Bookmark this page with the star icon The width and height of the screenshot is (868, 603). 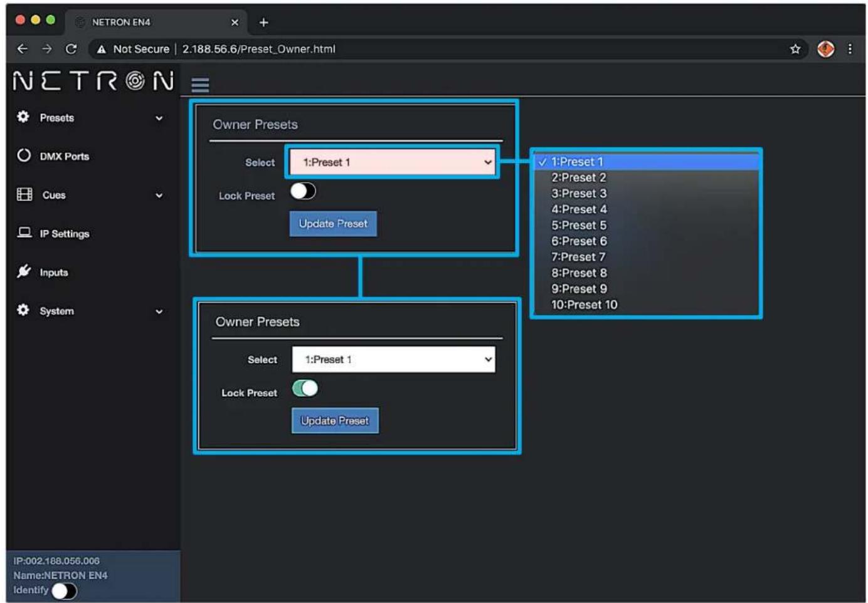(x=795, y=49)
